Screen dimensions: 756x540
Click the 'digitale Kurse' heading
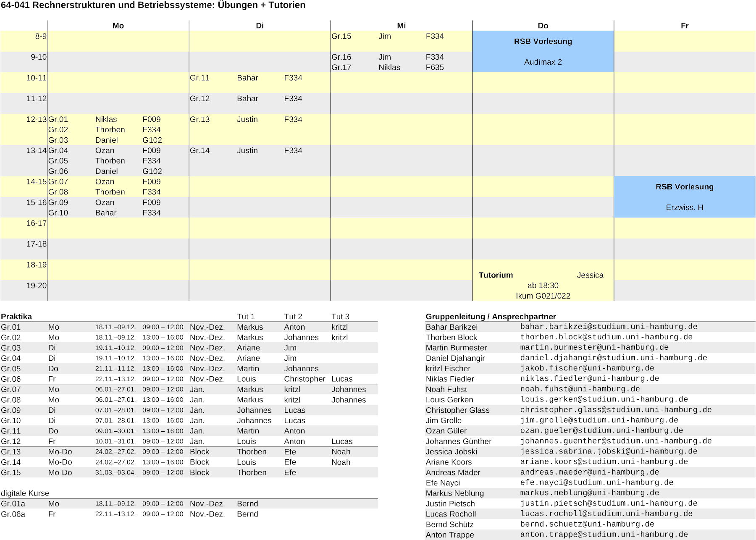[x=25, y=493]
